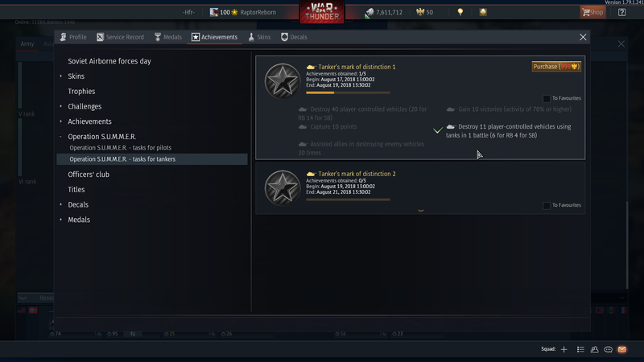The image size is (644, 362).
Task: Open the contacts people icon
Action: tap(594, 349)
